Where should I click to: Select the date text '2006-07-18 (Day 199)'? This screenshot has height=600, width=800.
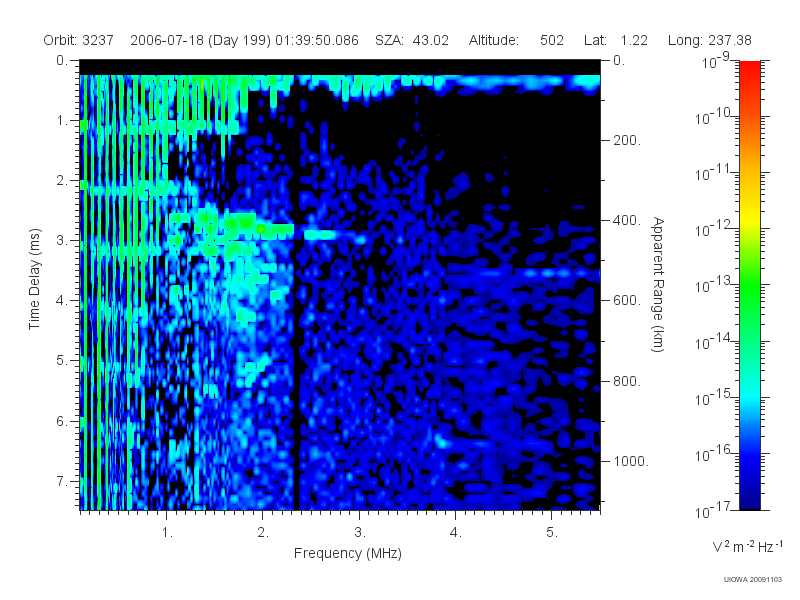[201, 40]
